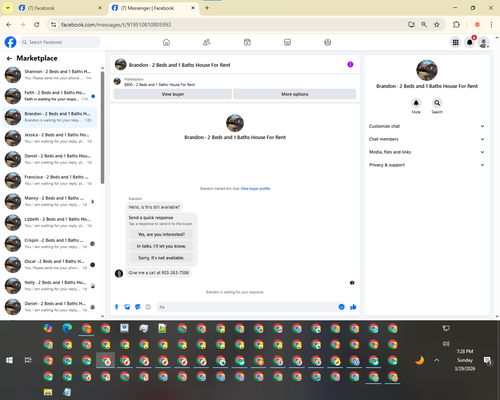Open Jessica's chat in the list
500x400 pixels.
pyautogui.click(x=50, y=138)
